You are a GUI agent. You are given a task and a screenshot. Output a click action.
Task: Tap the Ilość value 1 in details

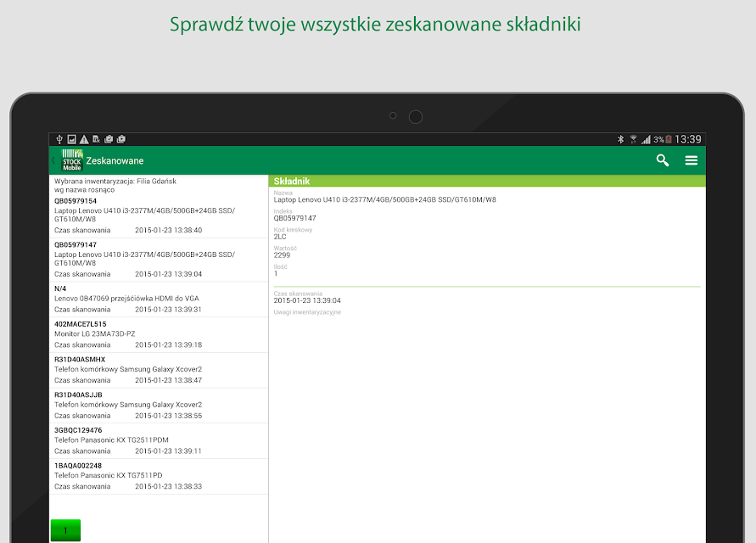[276, 273]
